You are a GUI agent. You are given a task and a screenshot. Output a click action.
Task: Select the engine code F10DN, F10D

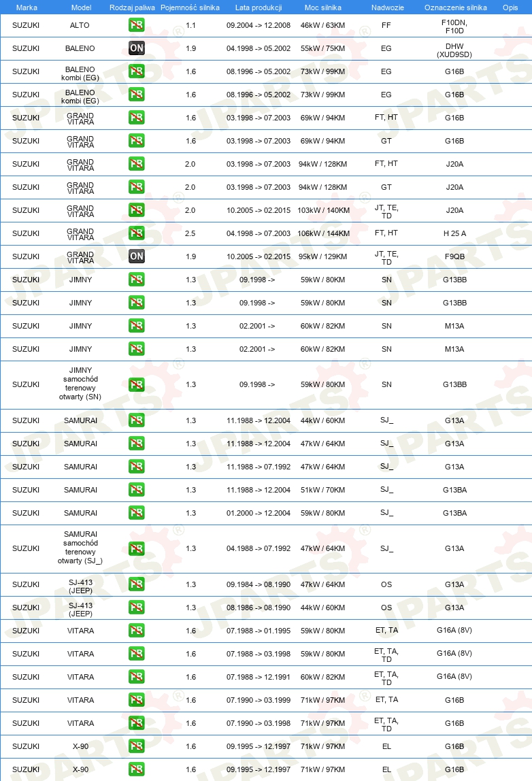(454, 27)
